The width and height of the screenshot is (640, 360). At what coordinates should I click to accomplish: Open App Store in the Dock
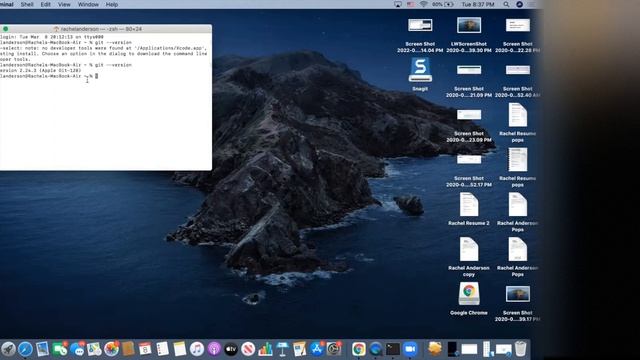tap(317, 349)
